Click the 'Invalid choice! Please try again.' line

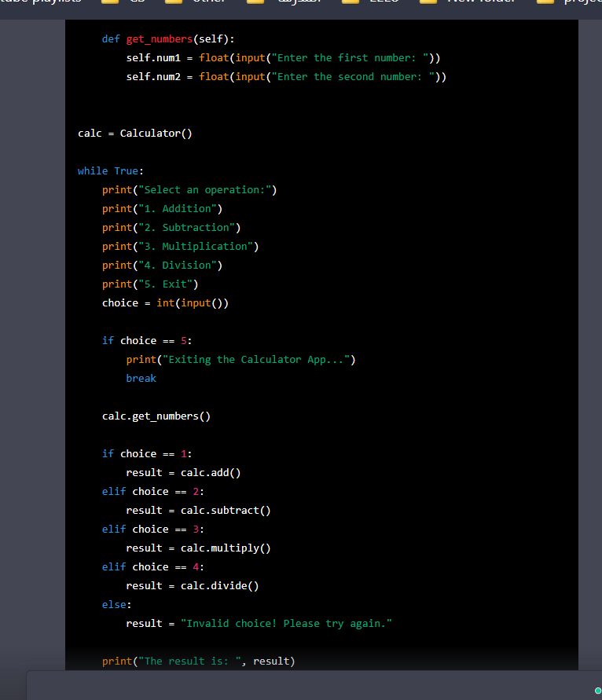(259, 624)
